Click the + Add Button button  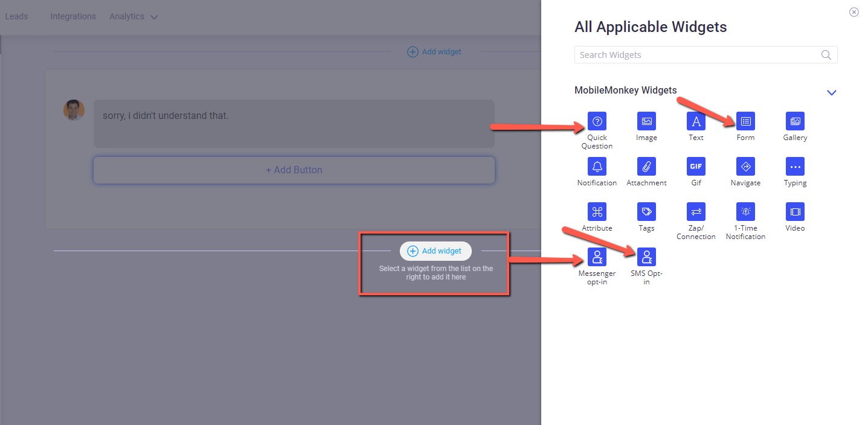[294, 170]
